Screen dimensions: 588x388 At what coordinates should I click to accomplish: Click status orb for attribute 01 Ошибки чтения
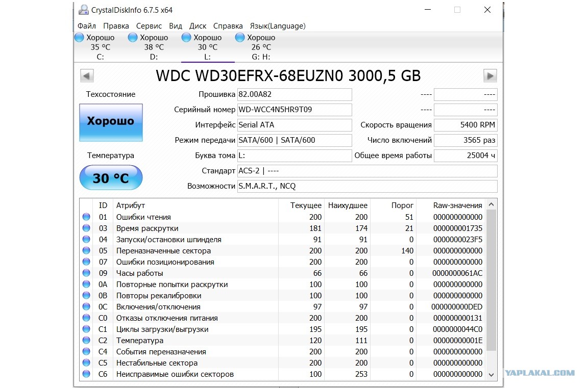point(86,217)
